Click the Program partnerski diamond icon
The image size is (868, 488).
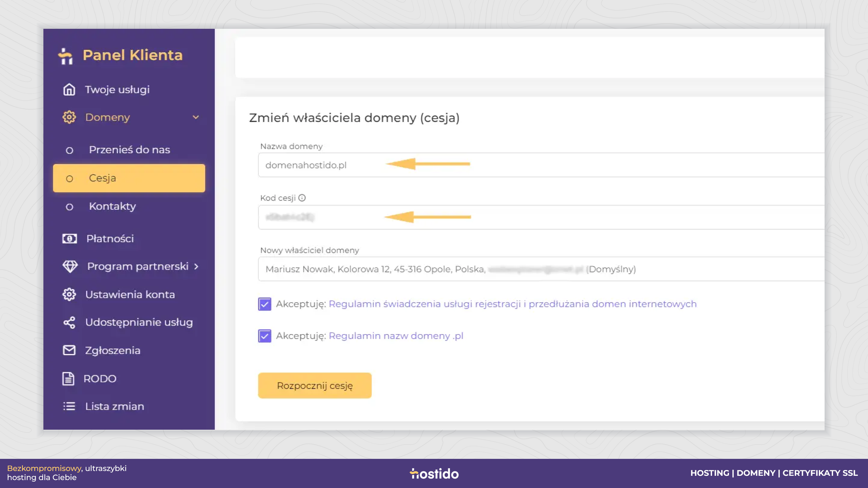point(70,266)
